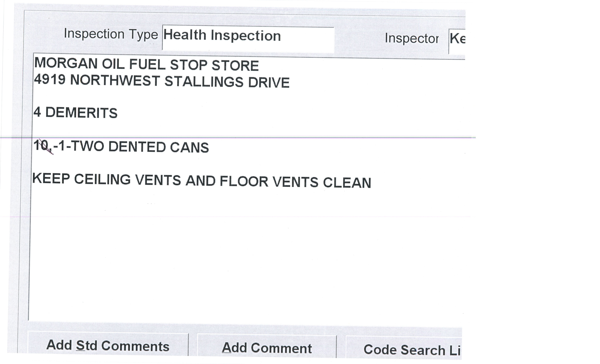Place cursor on the word CLEAN
Image resolution: width=600 pixels, height=364 pixels.
click(x=347, y=183)
